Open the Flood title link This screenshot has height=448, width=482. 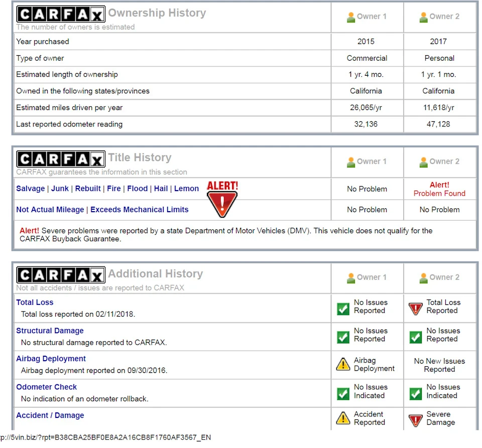tap(138, 189)
